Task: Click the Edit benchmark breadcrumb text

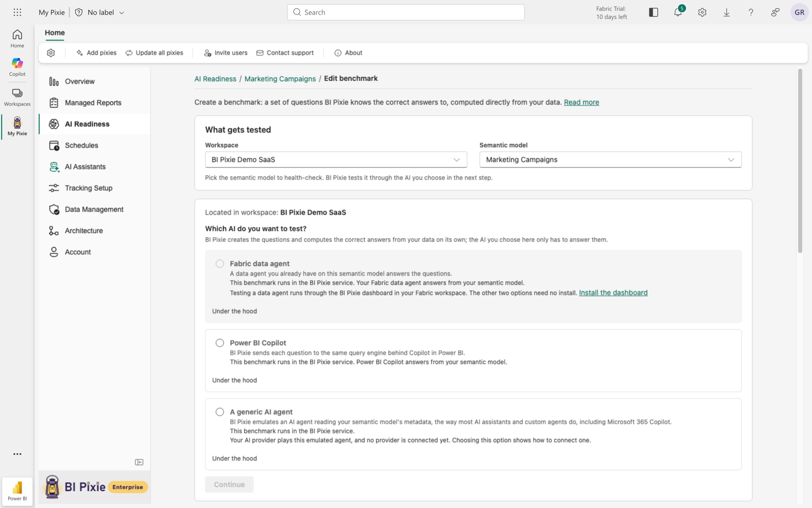Action: pos(351,78)
